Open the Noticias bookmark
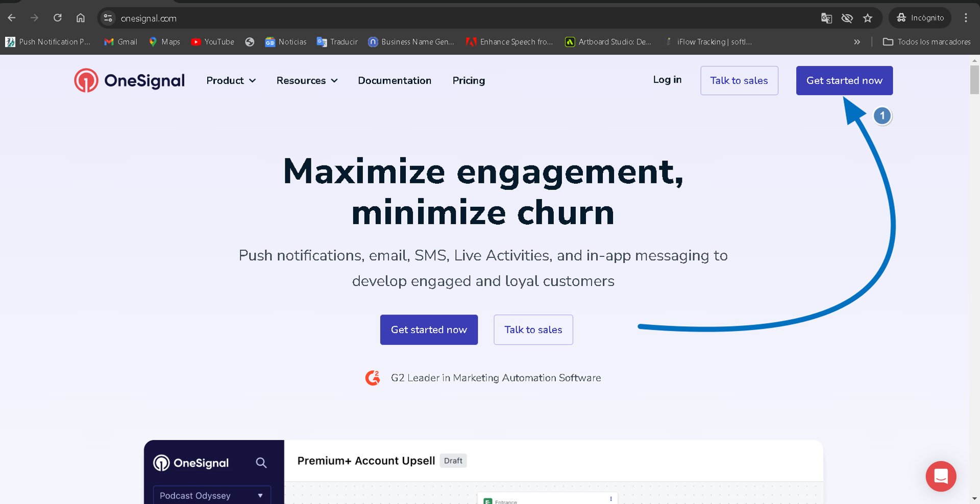This screenshot has height=504, width=980. click(286, 42)
